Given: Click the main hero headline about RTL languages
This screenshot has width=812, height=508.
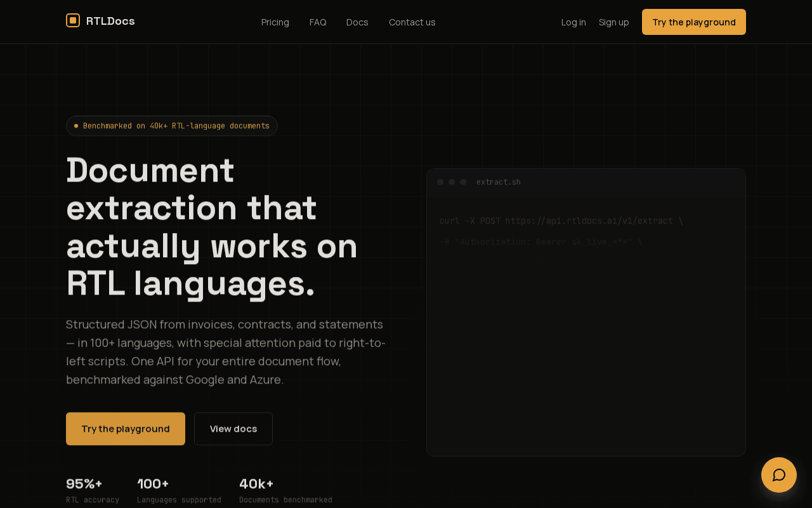Looking at the screenshot, I should [212, 227].
